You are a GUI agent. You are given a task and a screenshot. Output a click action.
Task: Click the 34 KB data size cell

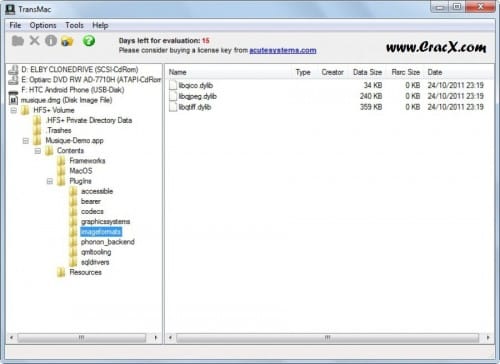[373, 85]
